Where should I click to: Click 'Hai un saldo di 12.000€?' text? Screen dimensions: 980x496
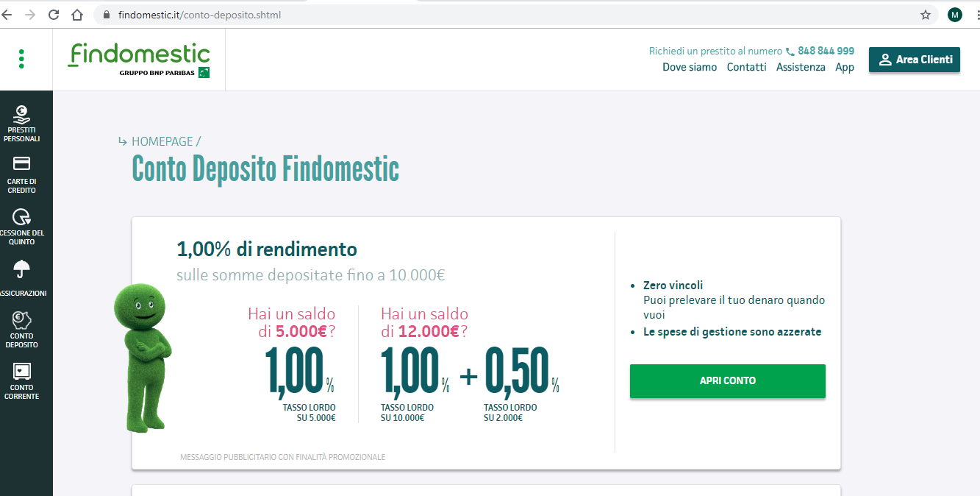coord(425,322)
